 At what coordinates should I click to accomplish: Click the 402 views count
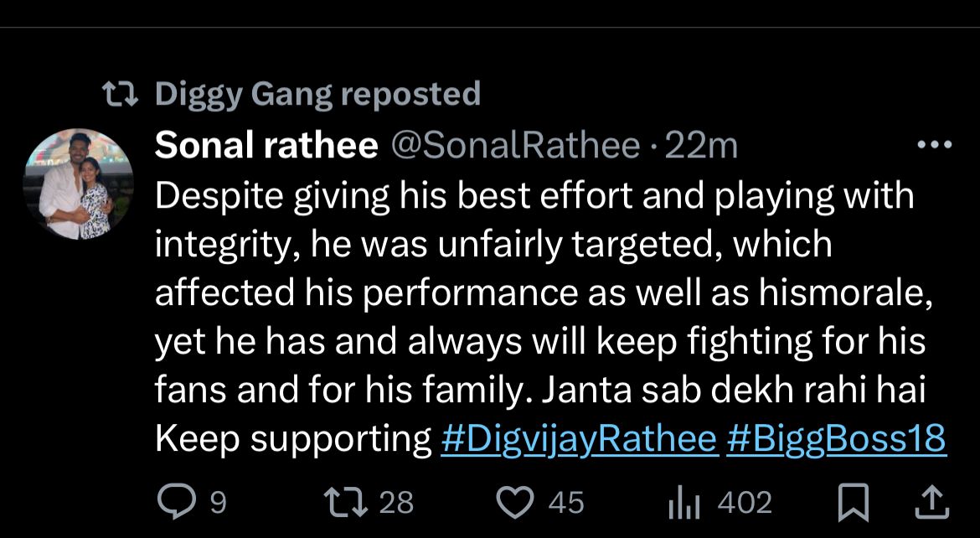(x=744, y=501)
